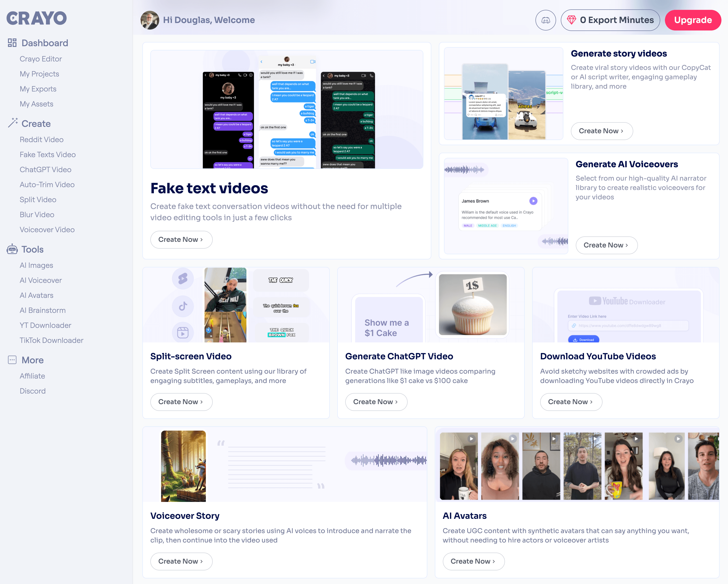Play the James Brown voice sample
The image size is (728, 584).
[533, 201]
